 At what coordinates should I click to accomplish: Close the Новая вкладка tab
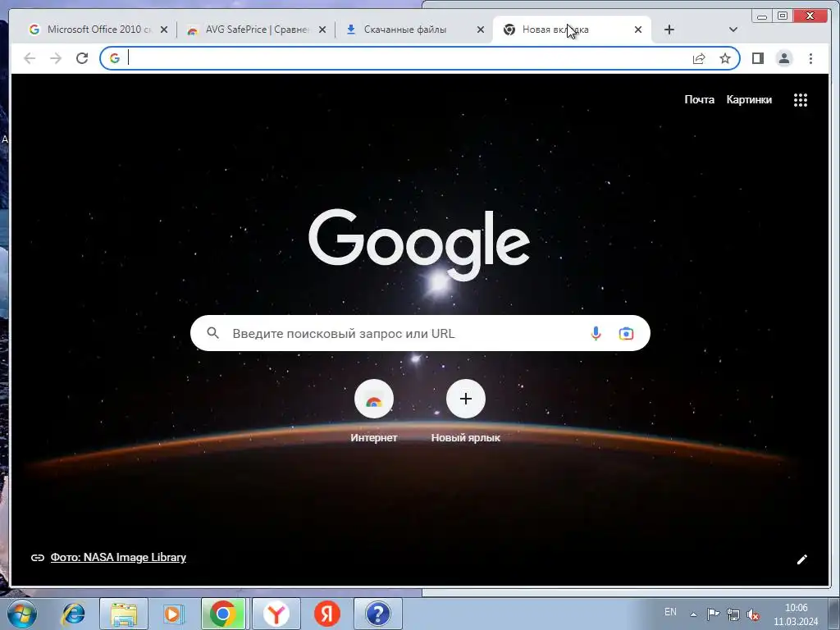tap(638, 30)
